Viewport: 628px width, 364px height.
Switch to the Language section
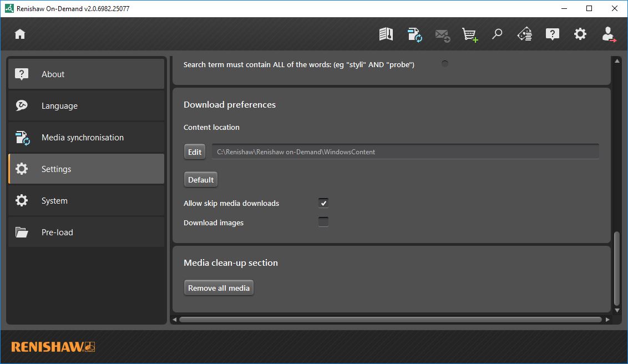pos(86,106)
